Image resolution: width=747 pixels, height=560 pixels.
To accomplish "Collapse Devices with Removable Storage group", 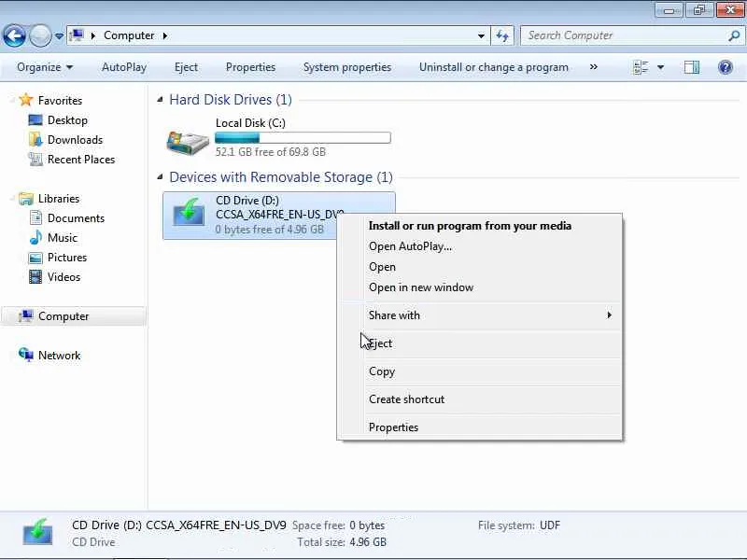I will (160, 176).
